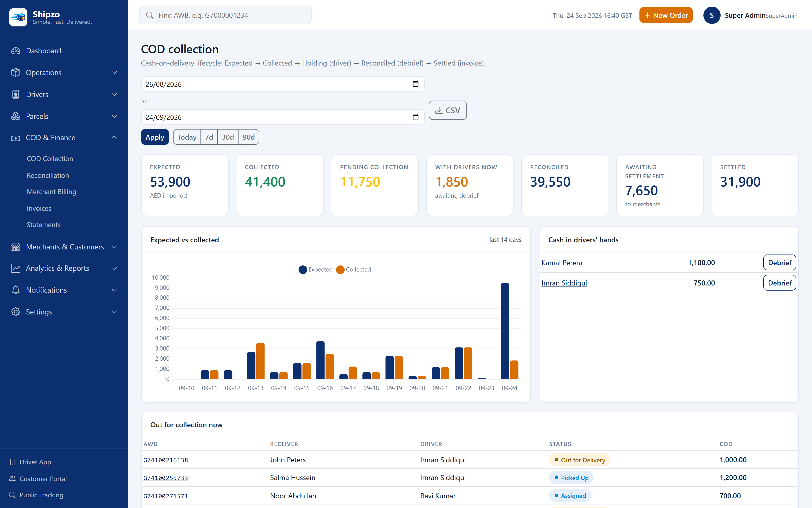The width and height of the screenshot is (812, 508).
Task: Expand the Operations menu chevron
Action: (114, 73)
